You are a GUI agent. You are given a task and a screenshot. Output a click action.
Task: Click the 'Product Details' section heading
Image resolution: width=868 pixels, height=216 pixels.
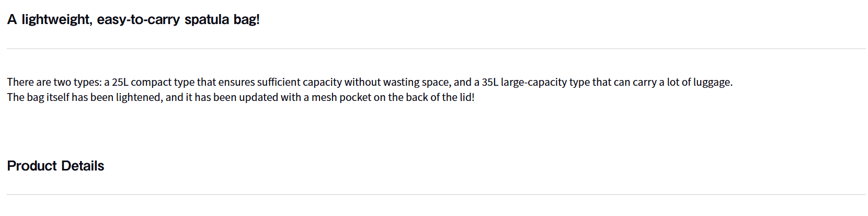click(x=55, y=166)
